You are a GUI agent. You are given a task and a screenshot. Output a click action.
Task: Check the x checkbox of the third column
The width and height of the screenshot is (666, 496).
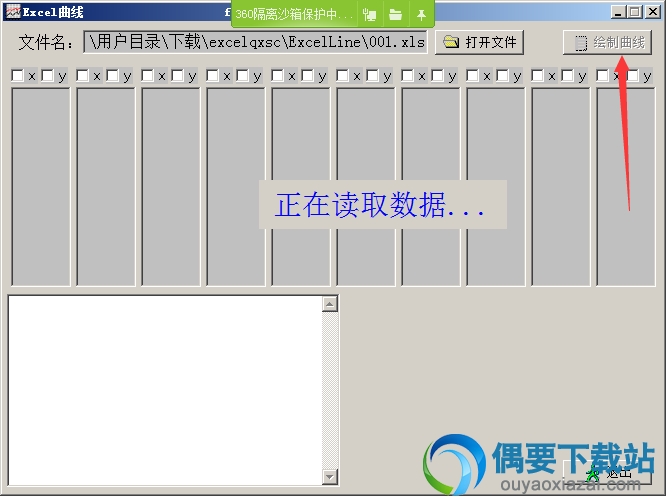point(147,76)
